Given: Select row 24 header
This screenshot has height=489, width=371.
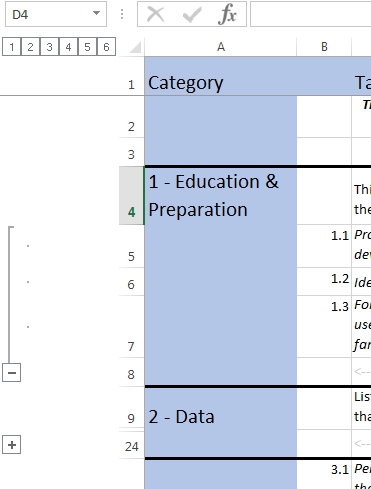Looking at the screenshot, I should (x=131, y=445).
